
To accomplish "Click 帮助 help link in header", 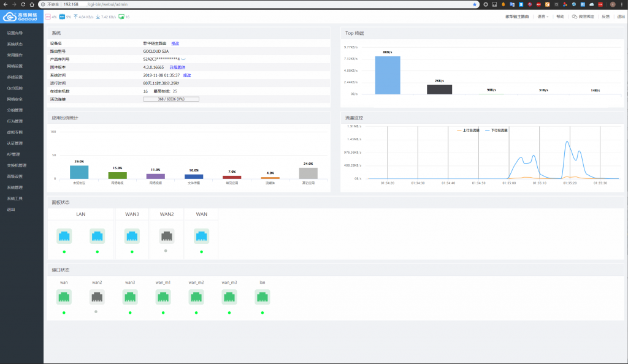I will click(x=560, y=17).
